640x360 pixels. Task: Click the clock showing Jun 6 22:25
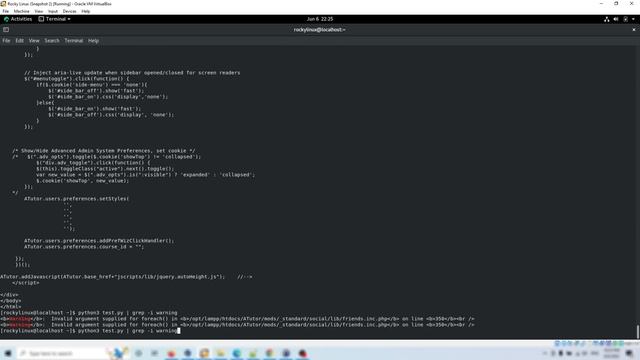point(320,19)
